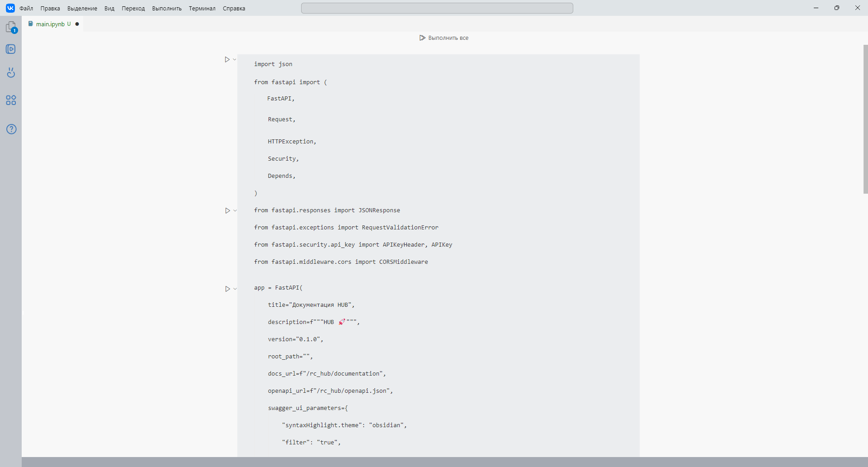Screen dimensions: 868x467
Task: Select the notebook run panel icon
Action: tap(11, 49)
